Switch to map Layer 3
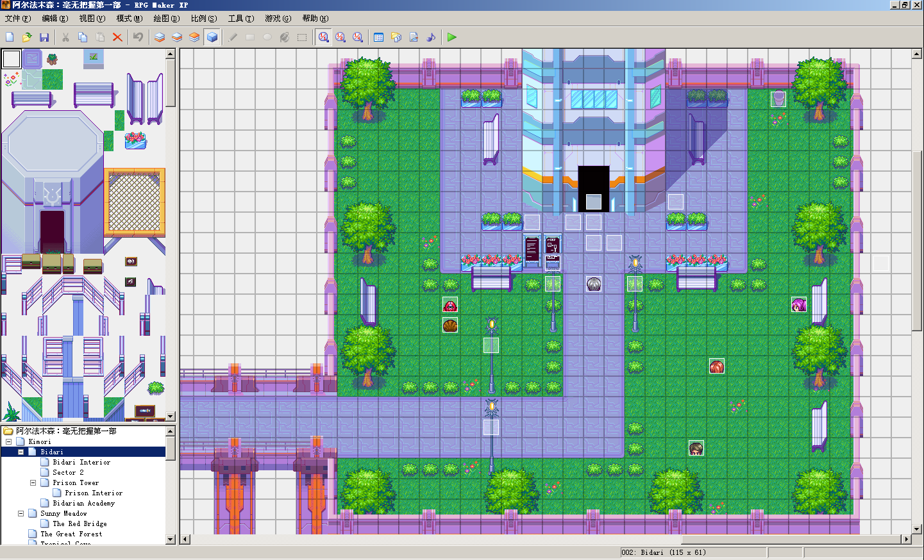The height and width of the screenshot is (560, 924). click(x=194, y=37)
